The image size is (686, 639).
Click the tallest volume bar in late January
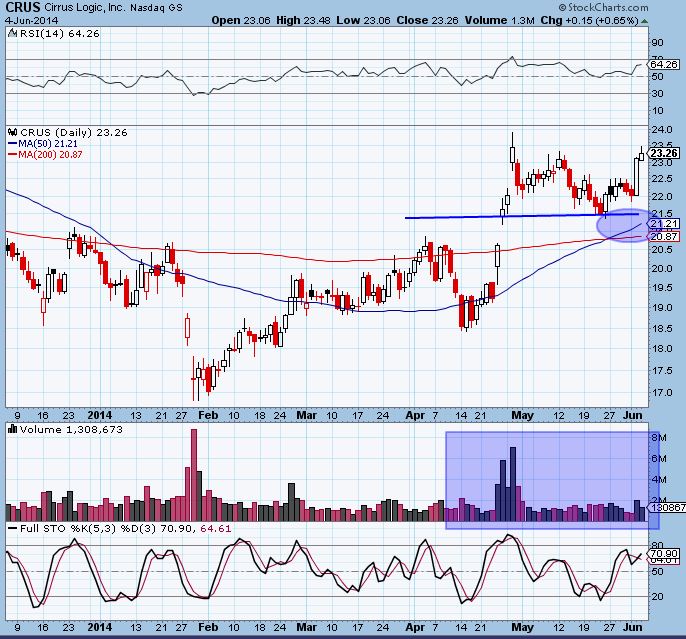194,475
